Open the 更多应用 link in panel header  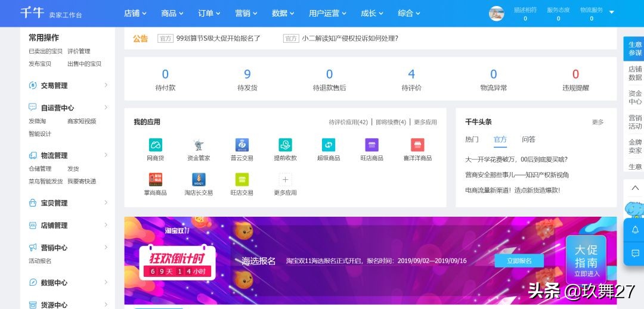click(426, 122)
